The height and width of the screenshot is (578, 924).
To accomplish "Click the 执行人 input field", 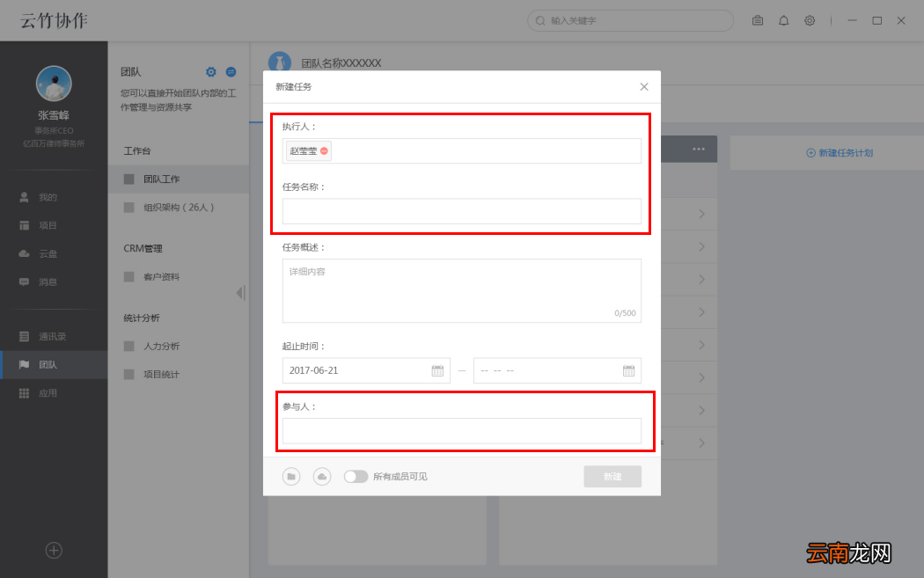I will coord(461,150).
